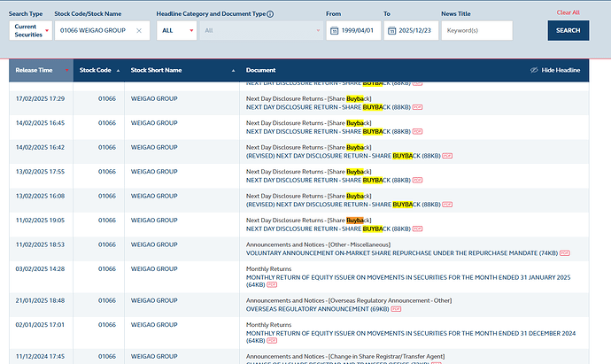Toggle Hide Headline eye icon
611x364 pixels.
[534, 70]
